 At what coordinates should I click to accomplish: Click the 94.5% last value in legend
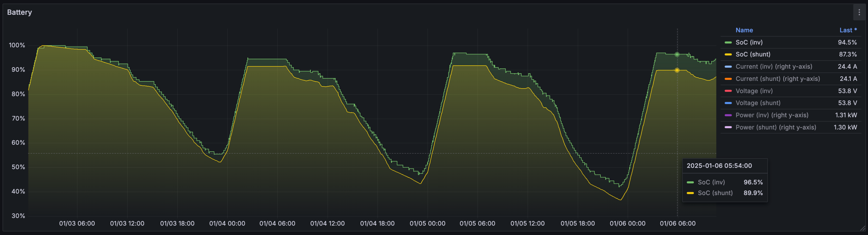[x=847, y=42]
